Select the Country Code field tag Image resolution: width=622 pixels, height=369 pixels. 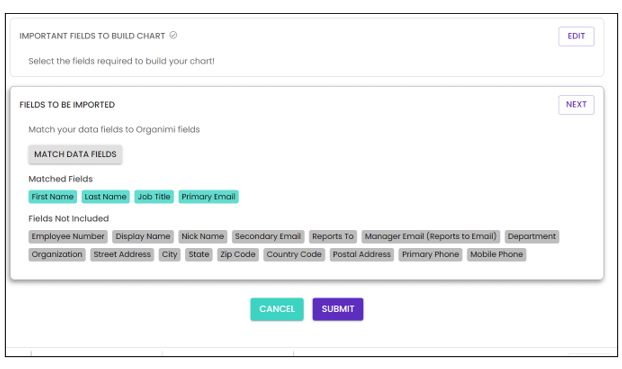pyautogui.click(x=294, y=254)
